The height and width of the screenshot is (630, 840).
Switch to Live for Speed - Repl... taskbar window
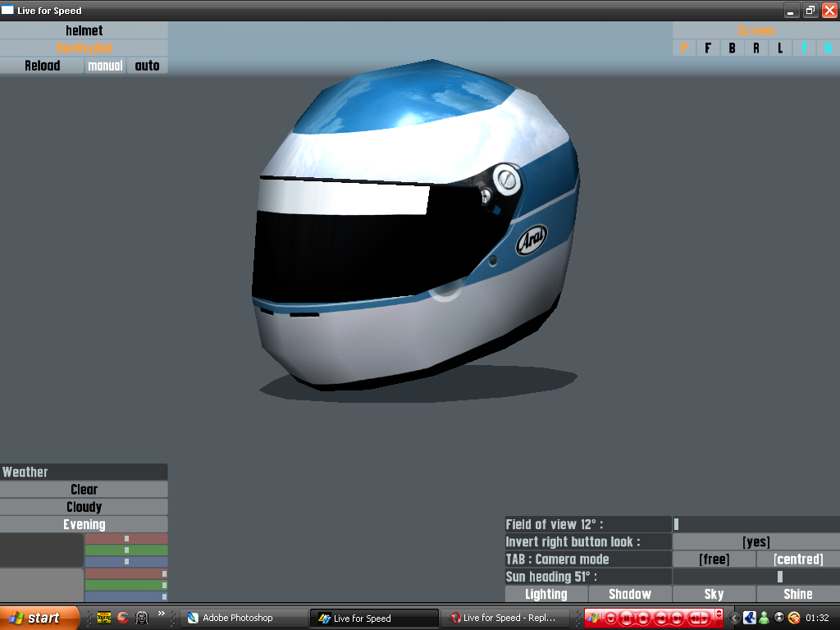(x=505, y=618)
